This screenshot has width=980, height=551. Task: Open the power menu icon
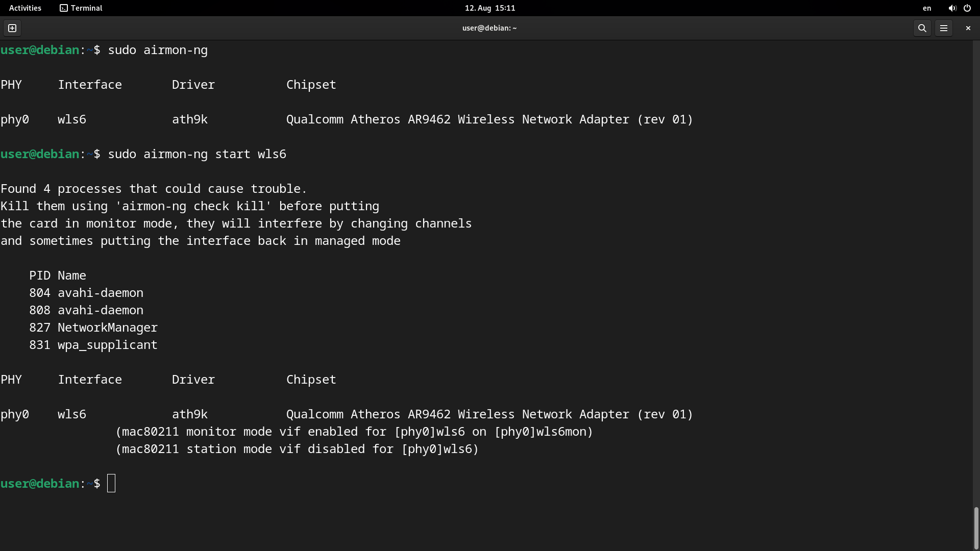tap(967, 8)
